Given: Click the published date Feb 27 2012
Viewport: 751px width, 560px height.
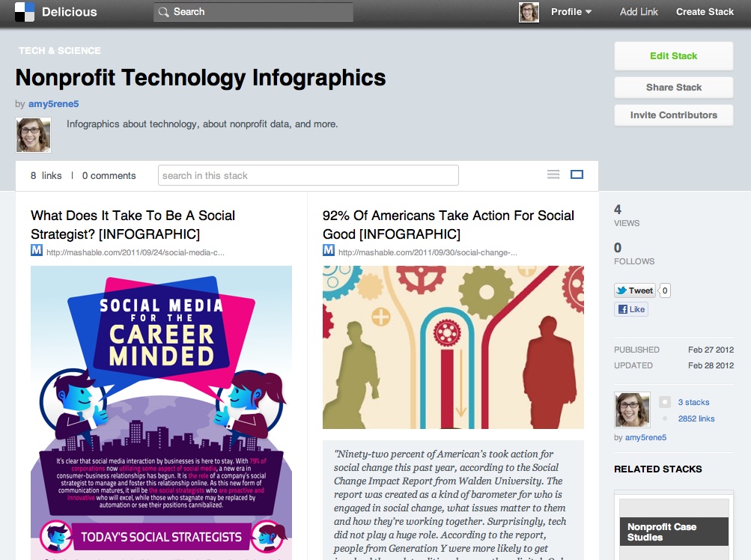Looking at the screenshot, I should (x=711, y=350).
